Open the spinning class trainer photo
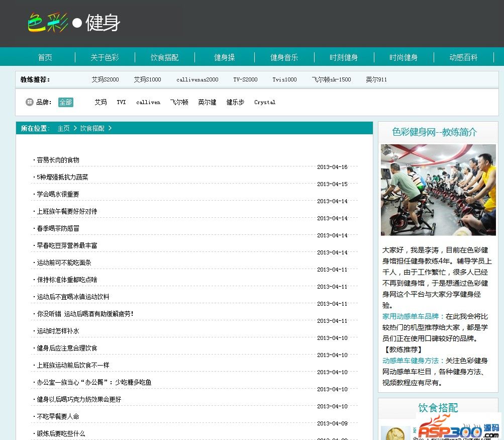Viewport: 504px width, 440px height. pyautogui.click(x=438, y=190)
